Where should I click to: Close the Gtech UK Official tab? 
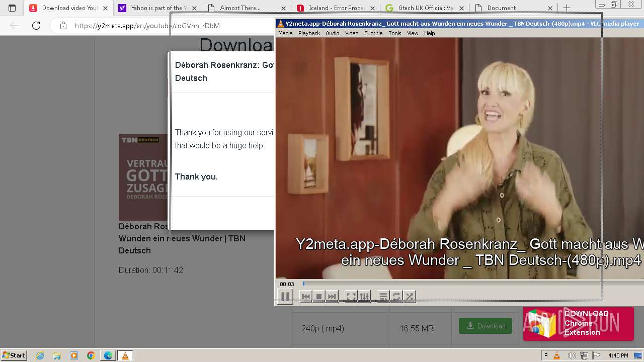461,8
